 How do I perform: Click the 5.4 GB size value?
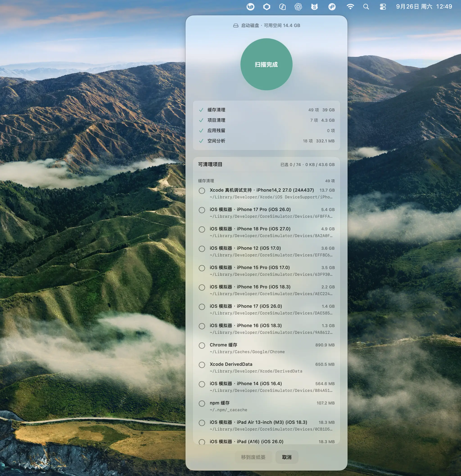coord(328,210)
